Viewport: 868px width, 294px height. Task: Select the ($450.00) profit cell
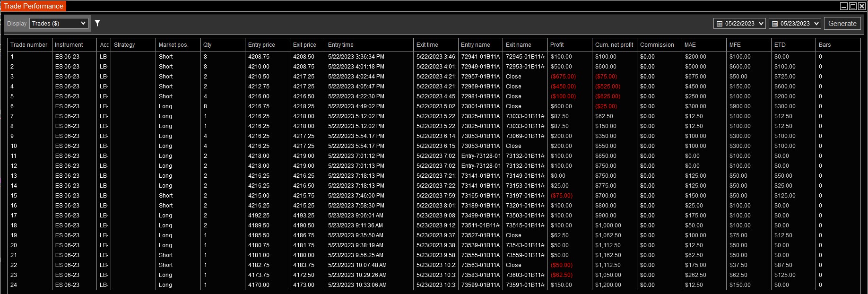(x=563, y=86)
